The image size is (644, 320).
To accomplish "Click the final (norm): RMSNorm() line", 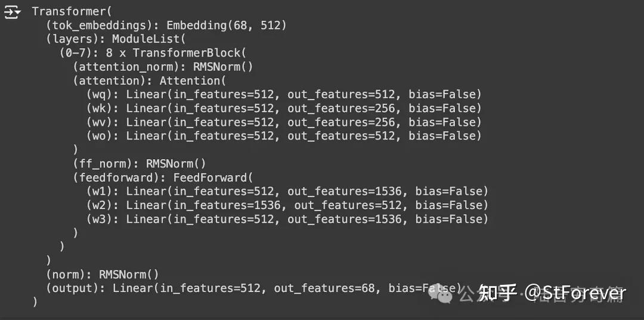I will pos(103,274).
